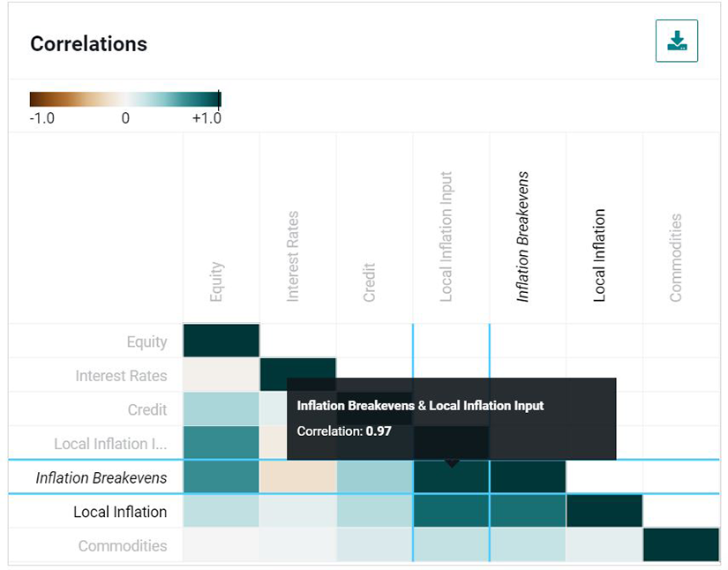The image size is (728, 570).
Task: Click the Interest Rates row label
Action: [121, 376]
